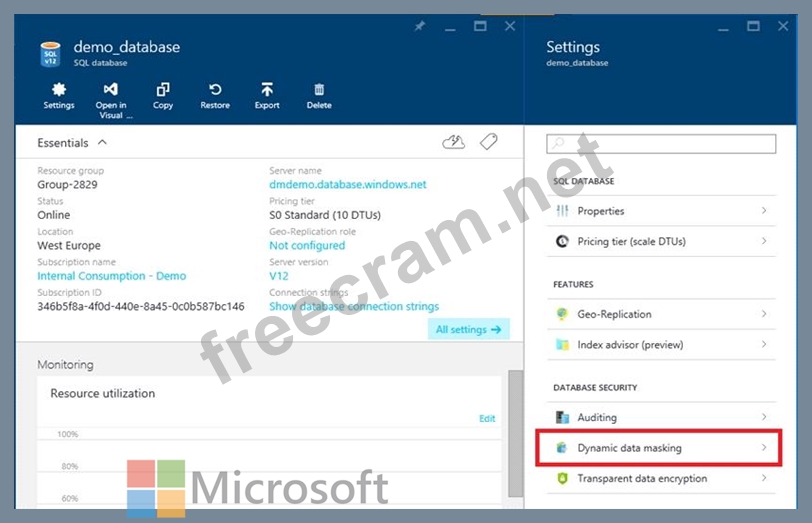
Task: Click Edit on Resource utilization chart
Action: pos(487,418)
